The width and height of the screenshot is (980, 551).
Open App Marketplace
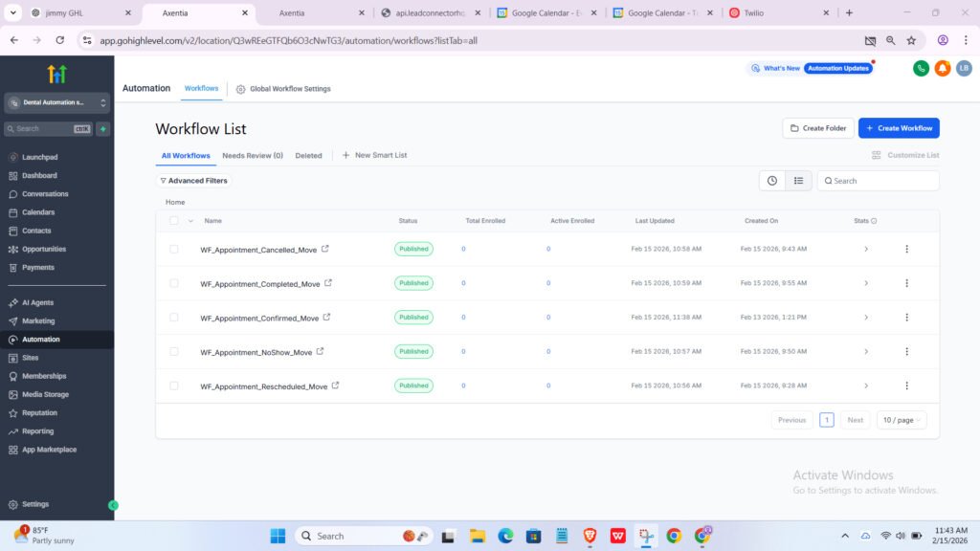(x=49, y=450)
